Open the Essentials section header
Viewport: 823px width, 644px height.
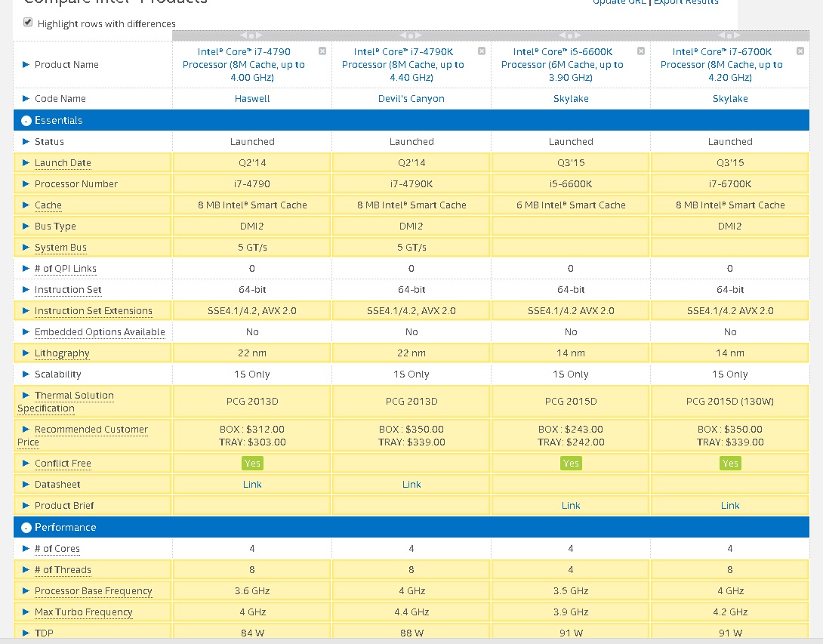click(x=58, y=121)
